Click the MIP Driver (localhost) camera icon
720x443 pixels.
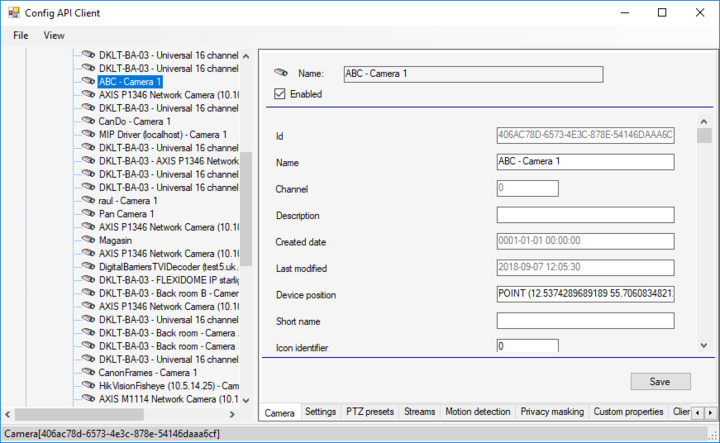tap(88, 134)
